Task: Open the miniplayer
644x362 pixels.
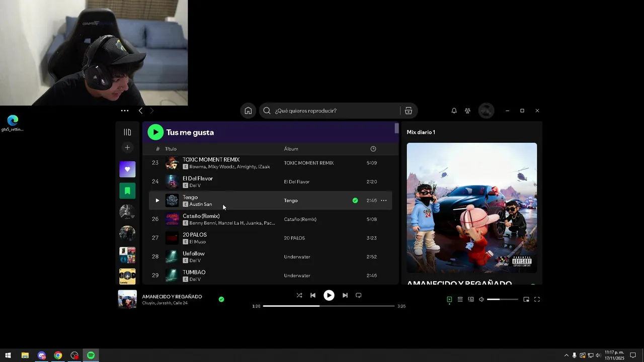Action: (x=526, y=300)
